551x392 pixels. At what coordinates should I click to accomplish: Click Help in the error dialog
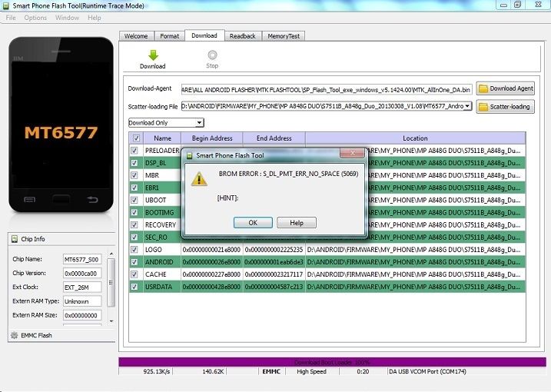(297, 223)
